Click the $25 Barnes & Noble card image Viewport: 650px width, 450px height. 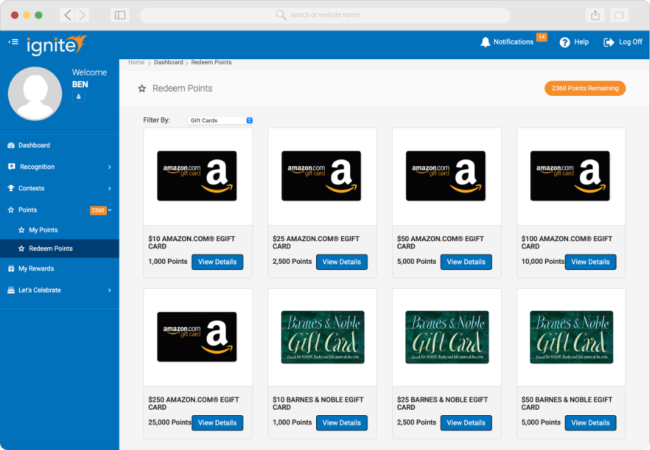coord(447,337)
